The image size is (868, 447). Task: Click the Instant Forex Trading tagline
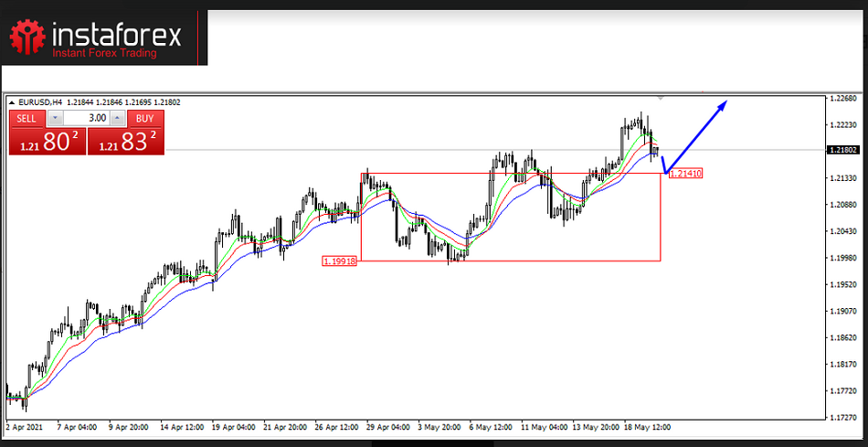(103, 54)
